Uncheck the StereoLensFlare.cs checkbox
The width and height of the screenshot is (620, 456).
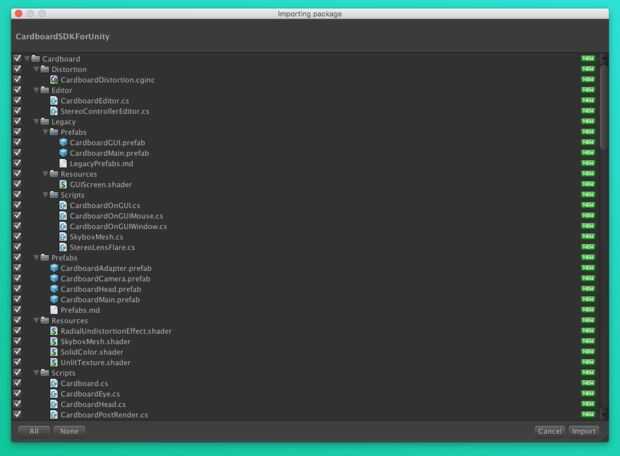tap(17, 247)
